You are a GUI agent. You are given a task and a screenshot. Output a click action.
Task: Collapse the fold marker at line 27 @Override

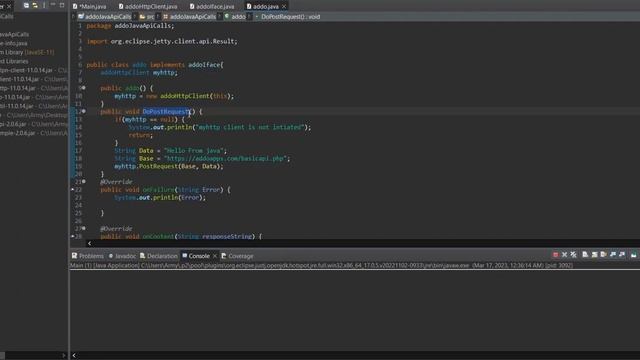[84, 229]
